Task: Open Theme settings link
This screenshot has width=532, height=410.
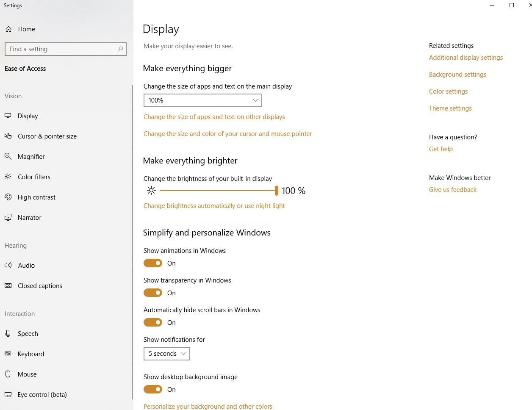Action: tap(450, 108)
